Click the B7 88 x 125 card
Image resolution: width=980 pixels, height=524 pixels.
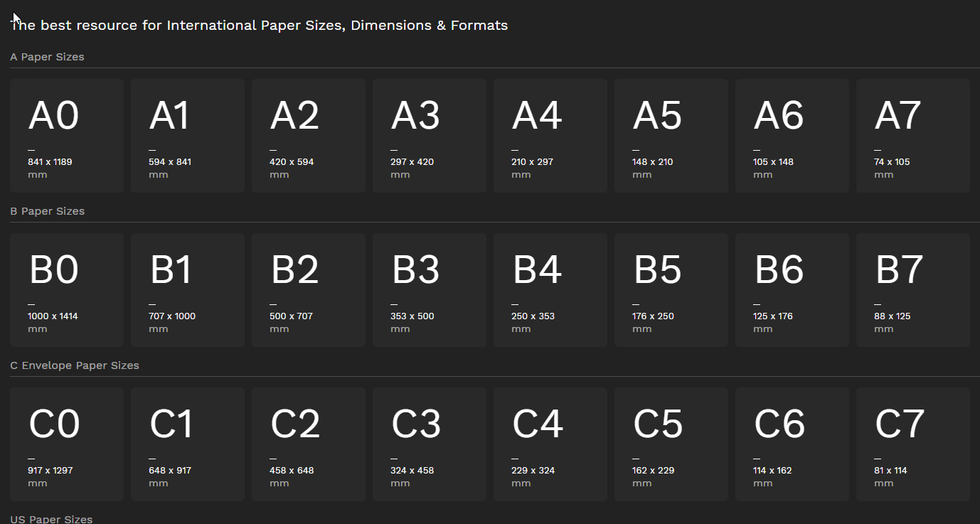pyautogui.click(x=913, y=290)
